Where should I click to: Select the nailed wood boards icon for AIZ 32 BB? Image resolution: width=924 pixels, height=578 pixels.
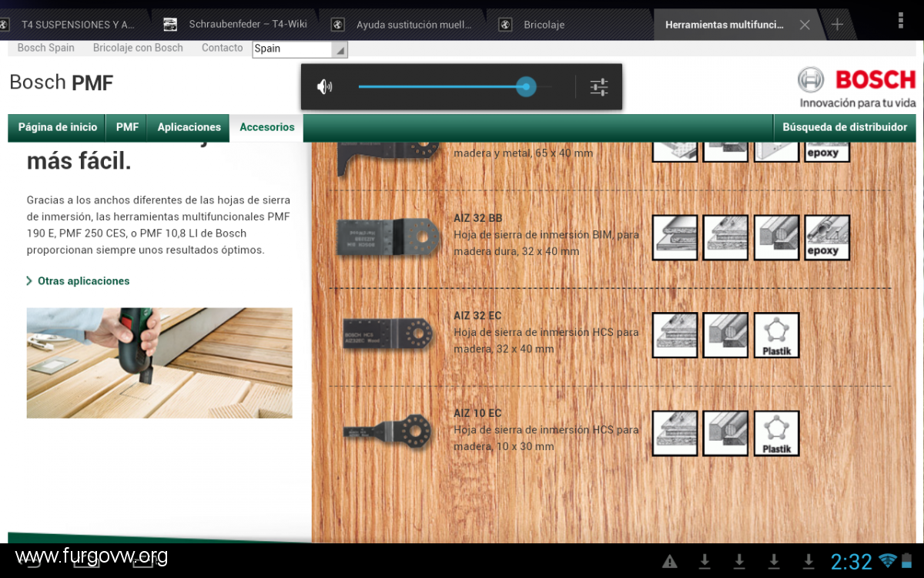pyautogui.click(x=725, y=237)
